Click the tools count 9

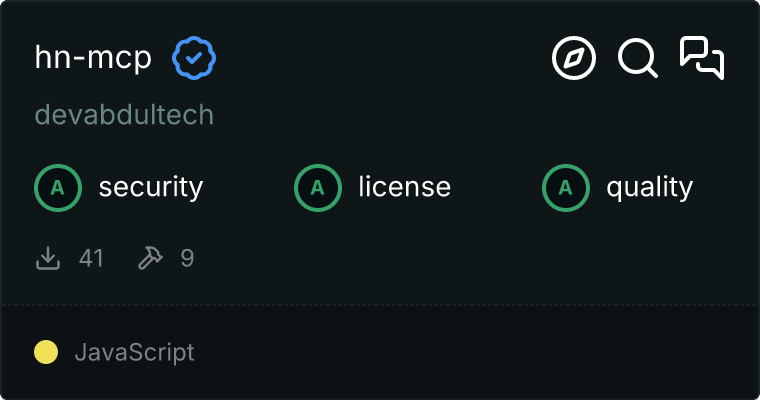(187, 258)
